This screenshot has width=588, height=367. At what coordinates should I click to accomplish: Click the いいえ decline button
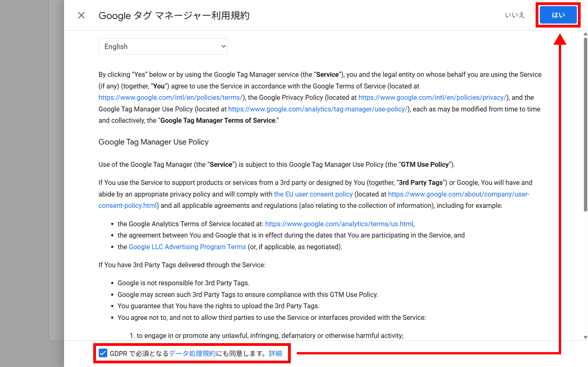click(515, 15)
